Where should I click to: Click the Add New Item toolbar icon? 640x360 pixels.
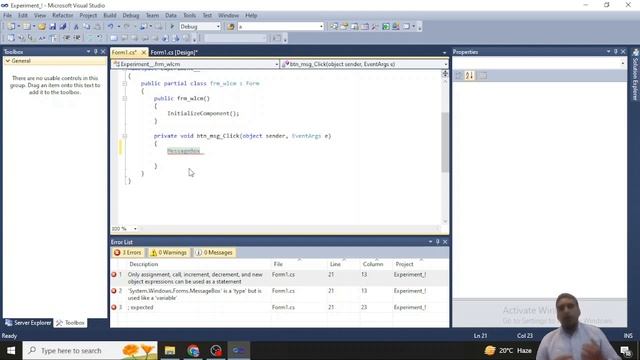click(27, 27)
